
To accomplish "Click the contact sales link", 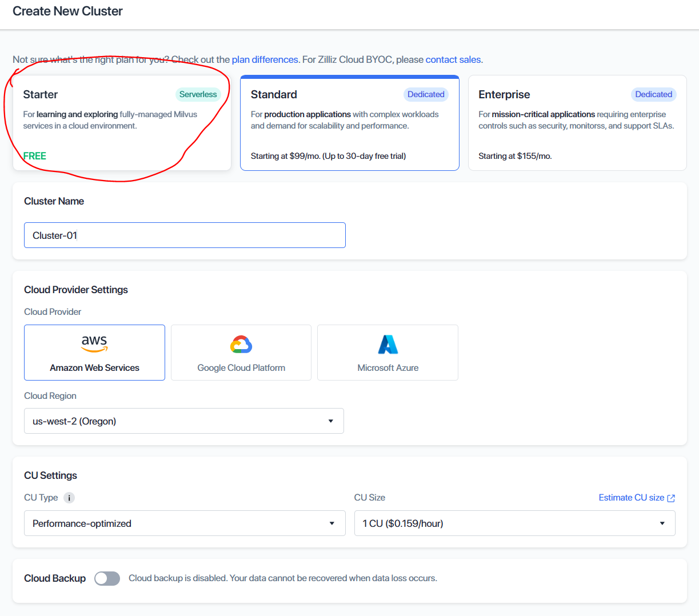I will [x=453, y=59].
